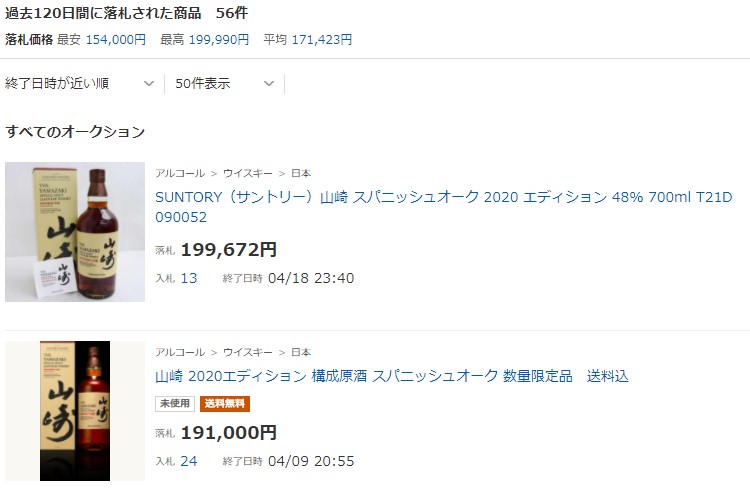Click the chevron arrow beside 50件表示
The height and width of the screenshot is (490, 750).
click(x=269, y=84)
